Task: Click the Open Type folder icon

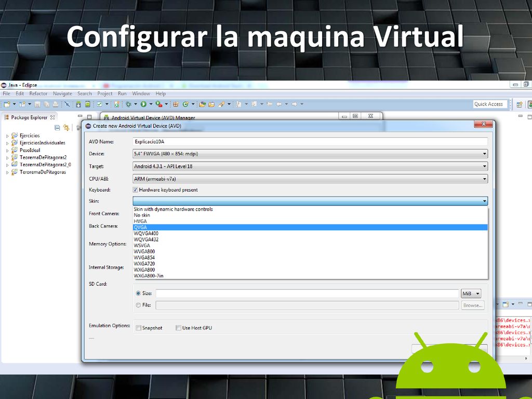Action: pos(203,104)
